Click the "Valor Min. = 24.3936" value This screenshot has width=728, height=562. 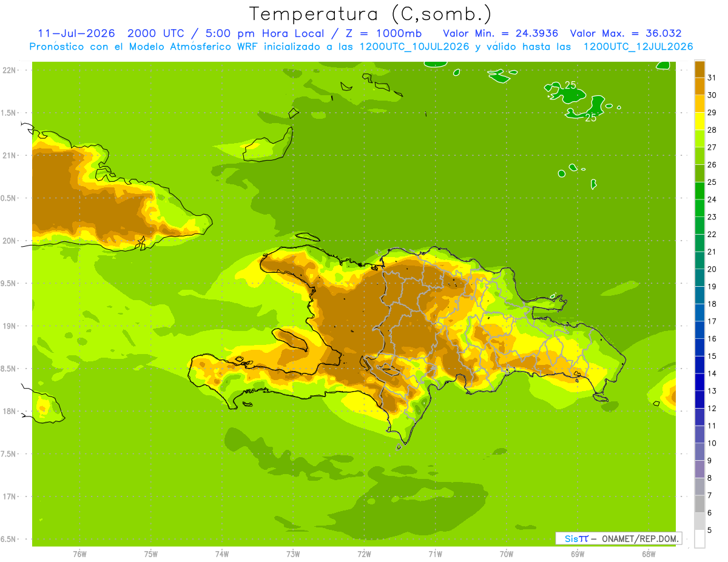pos(500,33)
